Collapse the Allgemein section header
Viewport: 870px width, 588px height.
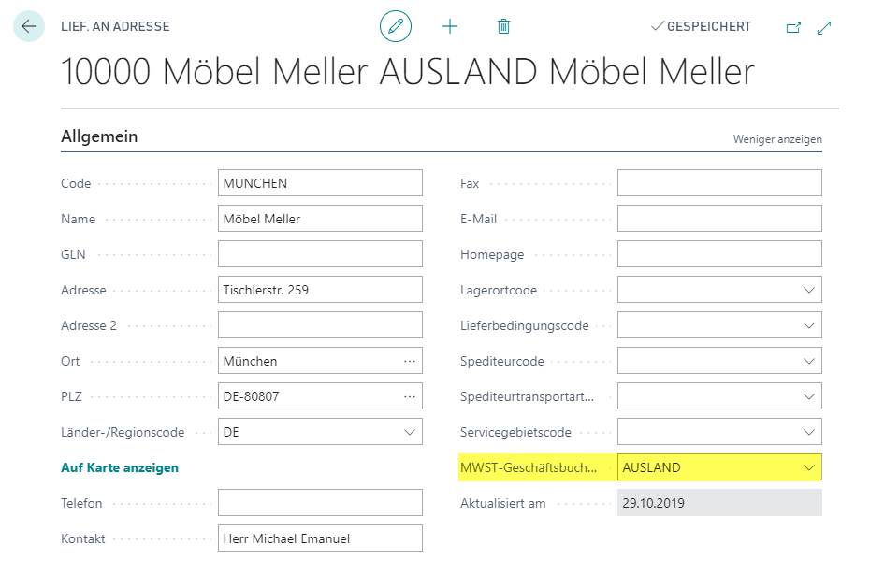coord(99,136)
